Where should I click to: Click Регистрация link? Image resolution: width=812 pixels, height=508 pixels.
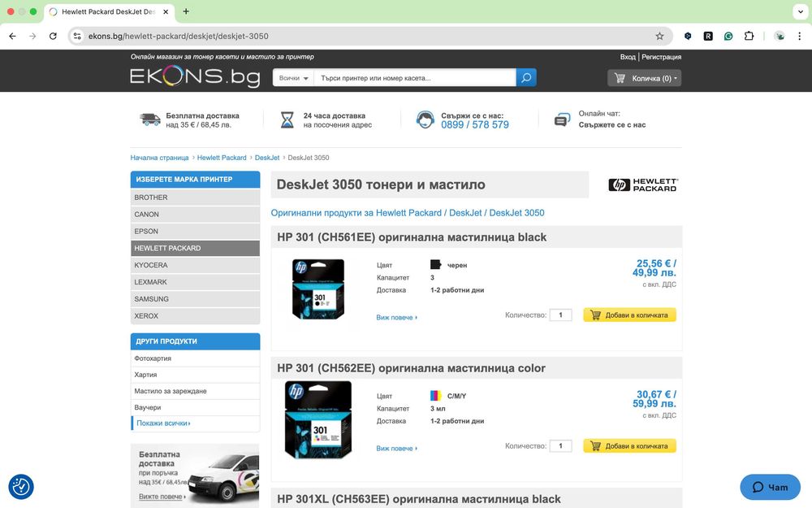click(661, 57)
